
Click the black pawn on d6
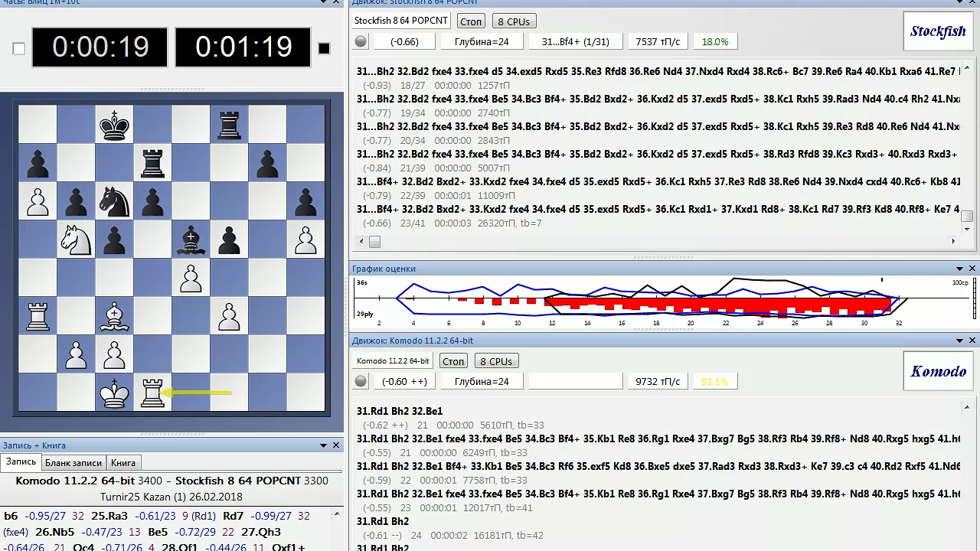pyautogui.click(x=152, y=201)
